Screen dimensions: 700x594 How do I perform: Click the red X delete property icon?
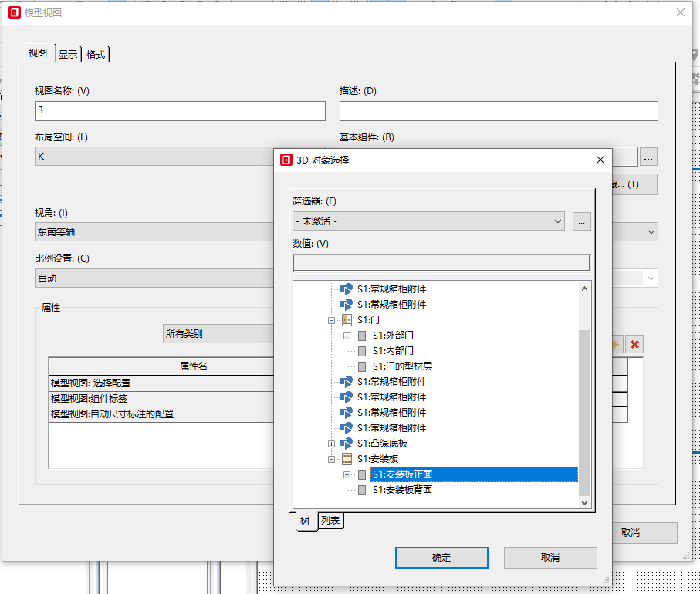(634, 344)
